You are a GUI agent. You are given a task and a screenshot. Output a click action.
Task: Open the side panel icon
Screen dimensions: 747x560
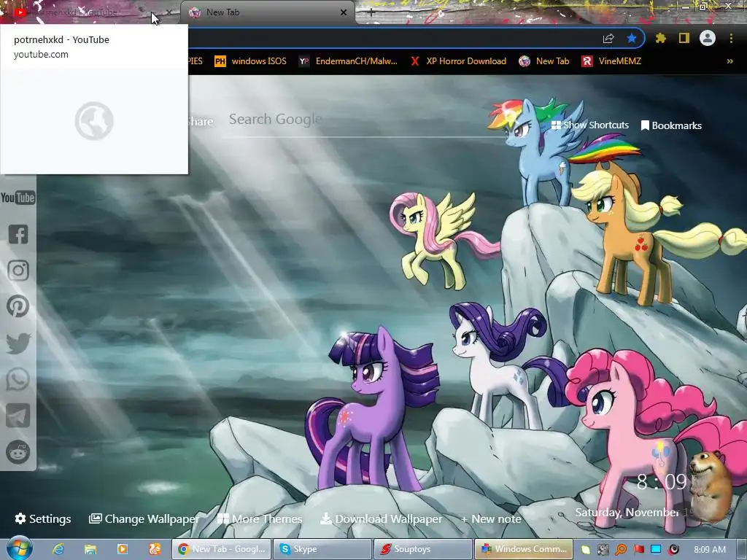coord(684,38)
